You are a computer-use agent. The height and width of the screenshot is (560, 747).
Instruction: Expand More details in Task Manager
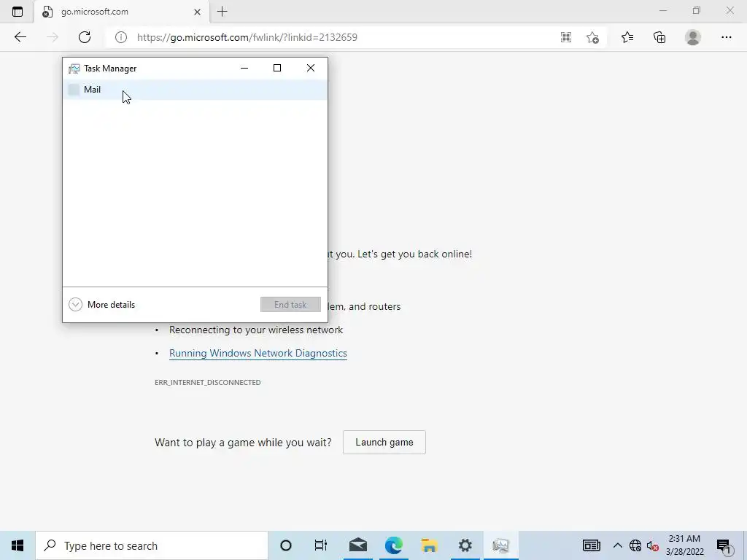tap(102, 304)
